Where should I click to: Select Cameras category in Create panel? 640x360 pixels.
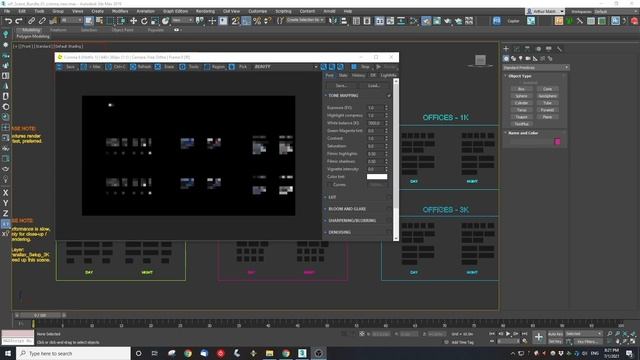pyautogui.click(x=528, y=58)
